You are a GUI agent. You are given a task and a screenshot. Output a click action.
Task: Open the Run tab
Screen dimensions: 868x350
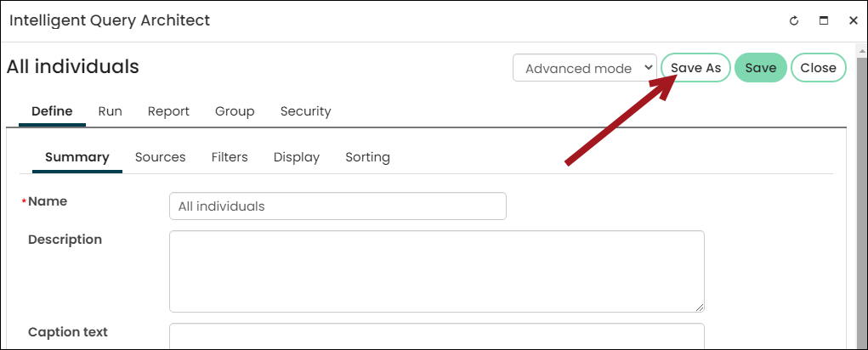click(x=111, y=111)
